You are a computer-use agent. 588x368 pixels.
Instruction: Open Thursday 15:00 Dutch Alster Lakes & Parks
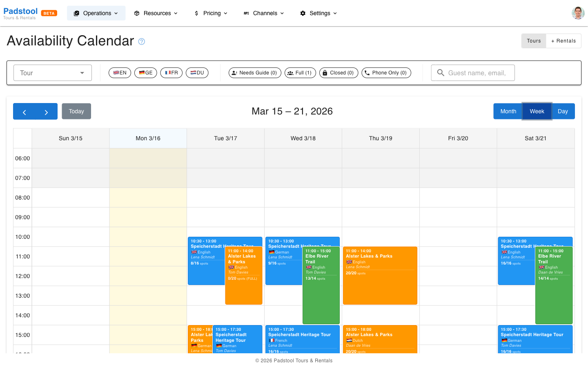(x=380, y=339)
